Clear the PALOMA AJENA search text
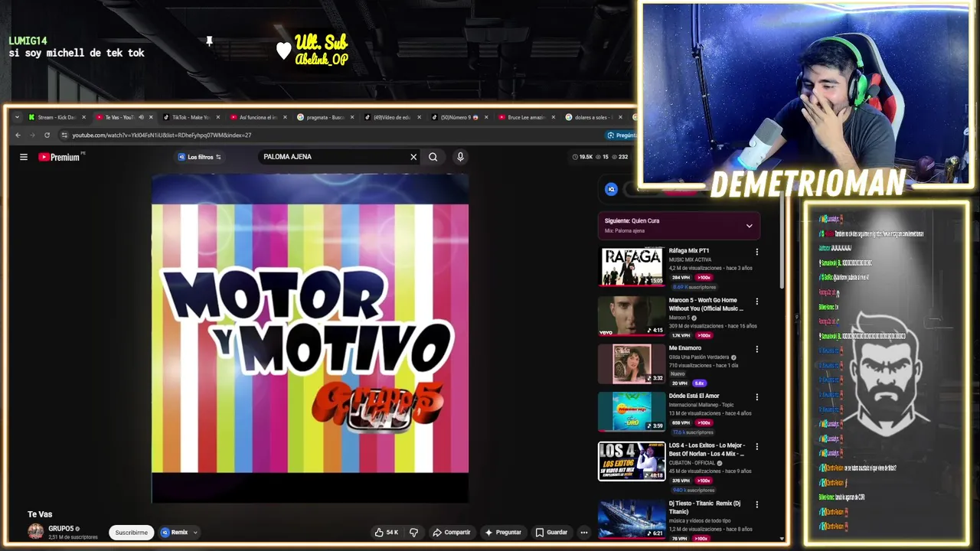 tap(413, 157)
